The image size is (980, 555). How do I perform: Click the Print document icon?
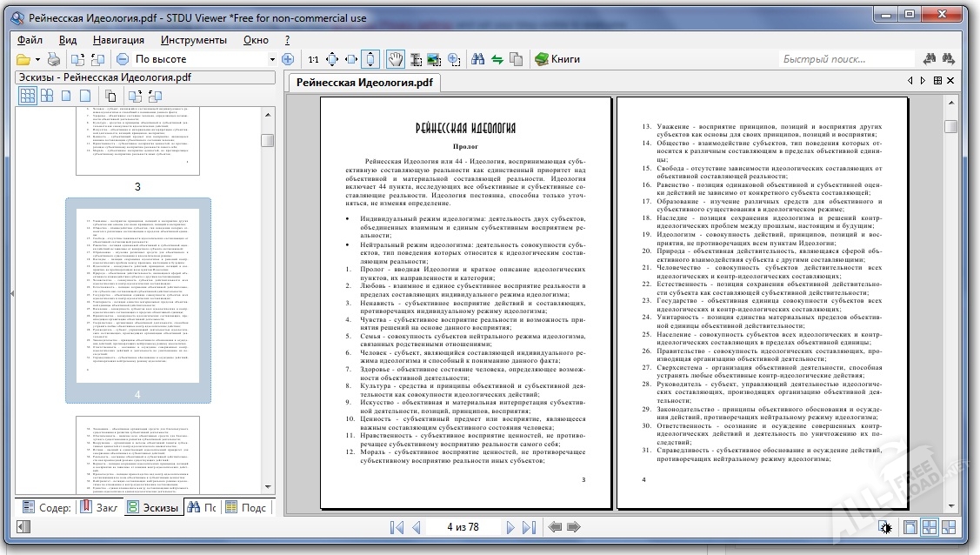(54, 59)
